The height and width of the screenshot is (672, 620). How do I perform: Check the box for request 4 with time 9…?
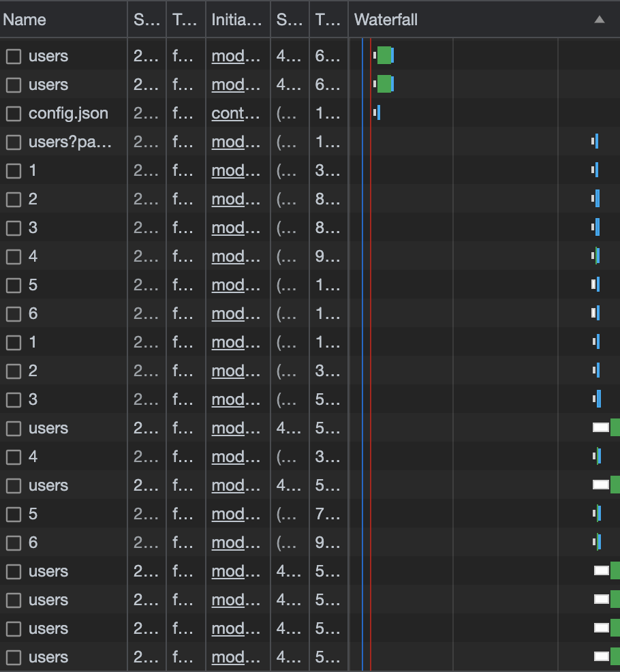pyautogui.click(x=14, y=257)
